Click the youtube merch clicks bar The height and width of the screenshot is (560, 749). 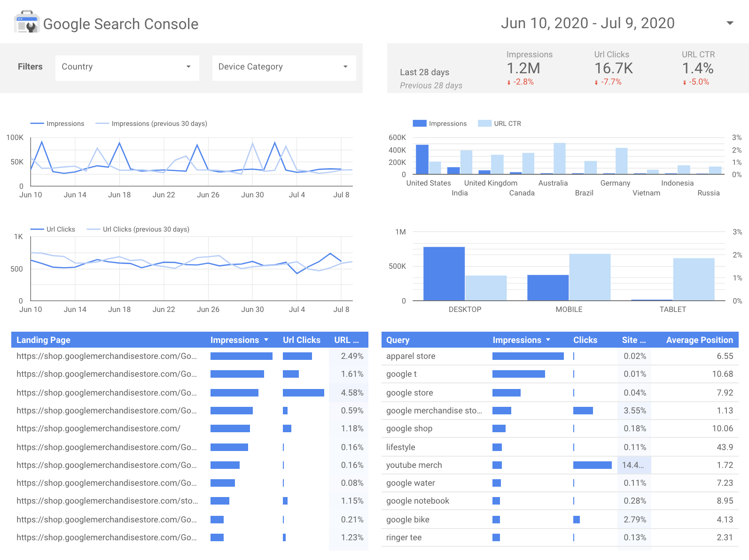click(593, 465)
